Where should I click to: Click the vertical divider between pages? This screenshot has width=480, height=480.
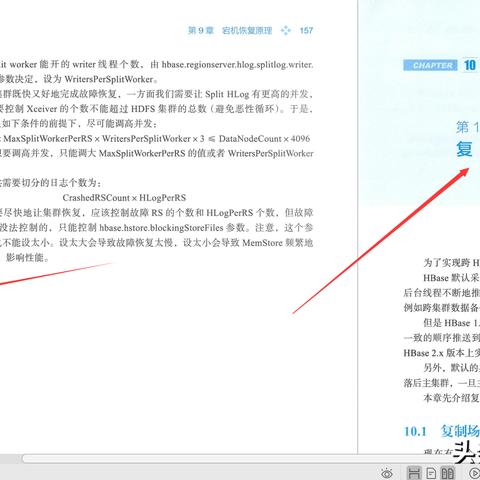(358, 227)
